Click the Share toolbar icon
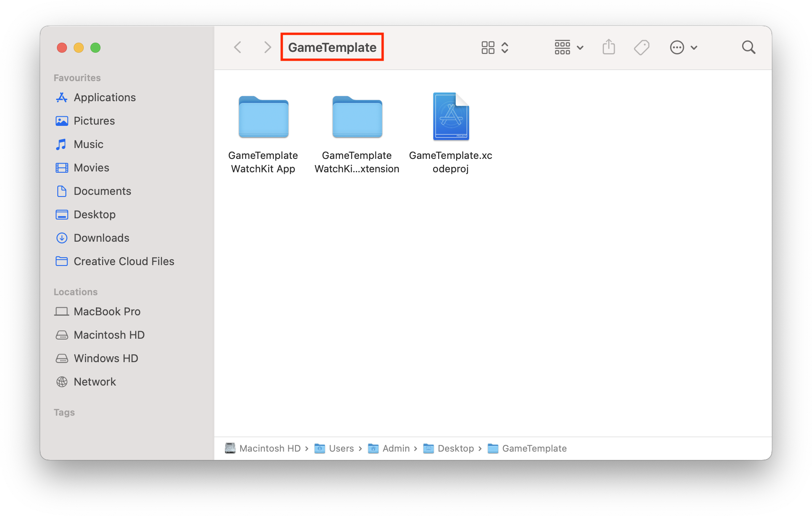Image resolution: width=812 pixels, height=516 pixels. [x=609, y=47]
